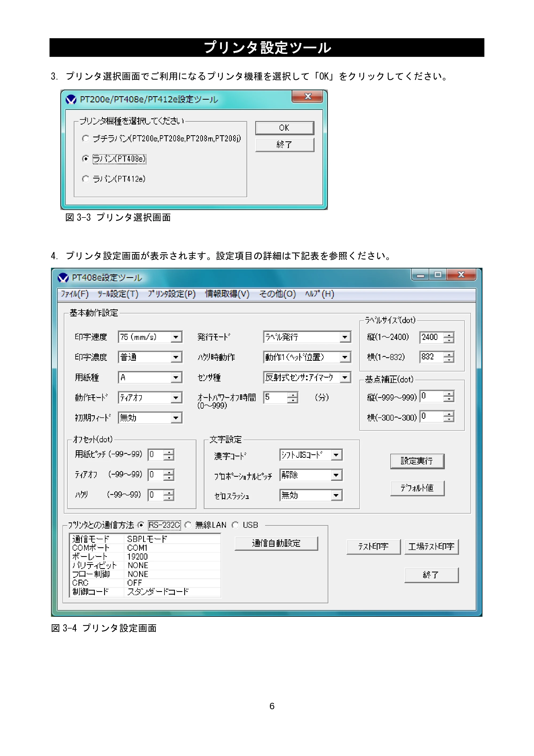The height and width of the screenshot is (756, 534).
Task: Decrease ラベルサイズ 縦 with spinner down arrow
Action: tap(449, 340)
